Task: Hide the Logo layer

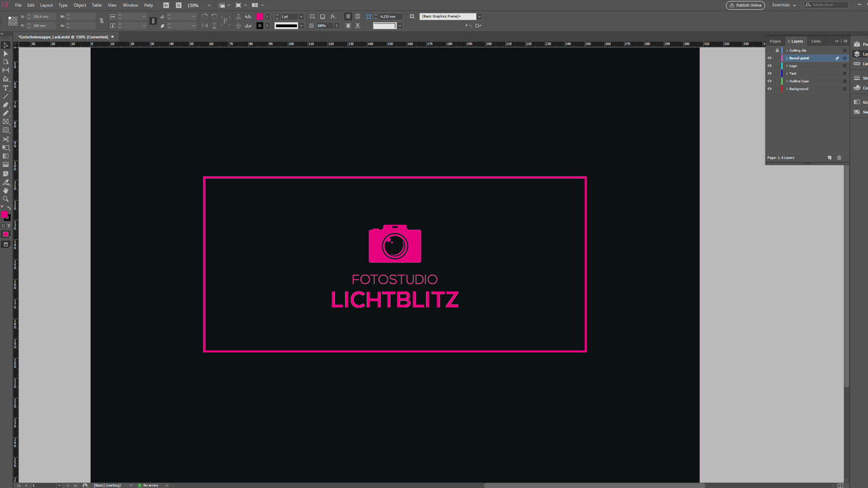Action: click(769, 66)
